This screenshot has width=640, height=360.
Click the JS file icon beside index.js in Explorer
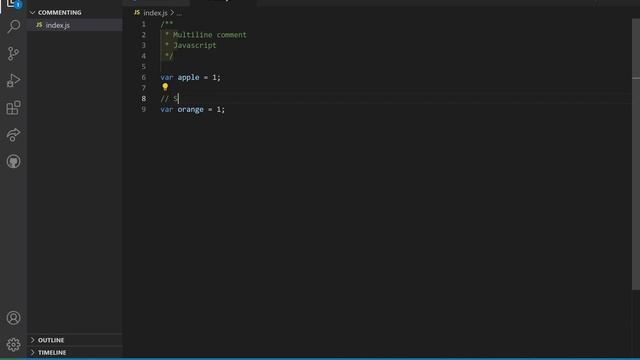pyautogui.click(x=39, y=25)
